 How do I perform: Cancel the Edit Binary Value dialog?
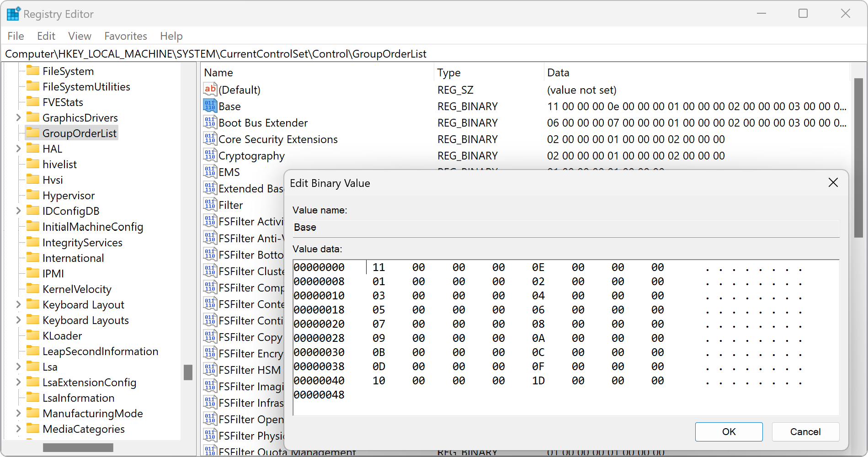pyautogui.click(x=805, y=432)
